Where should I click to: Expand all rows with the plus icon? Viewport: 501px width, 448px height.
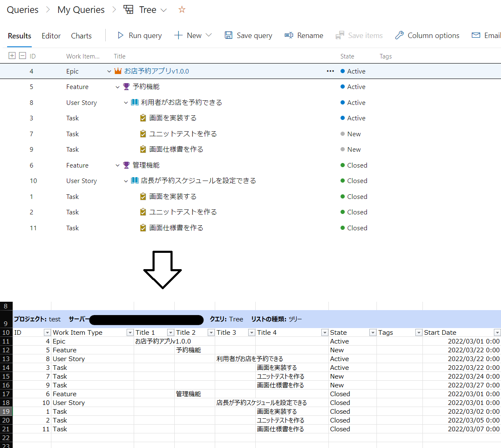tap(12, 55)
